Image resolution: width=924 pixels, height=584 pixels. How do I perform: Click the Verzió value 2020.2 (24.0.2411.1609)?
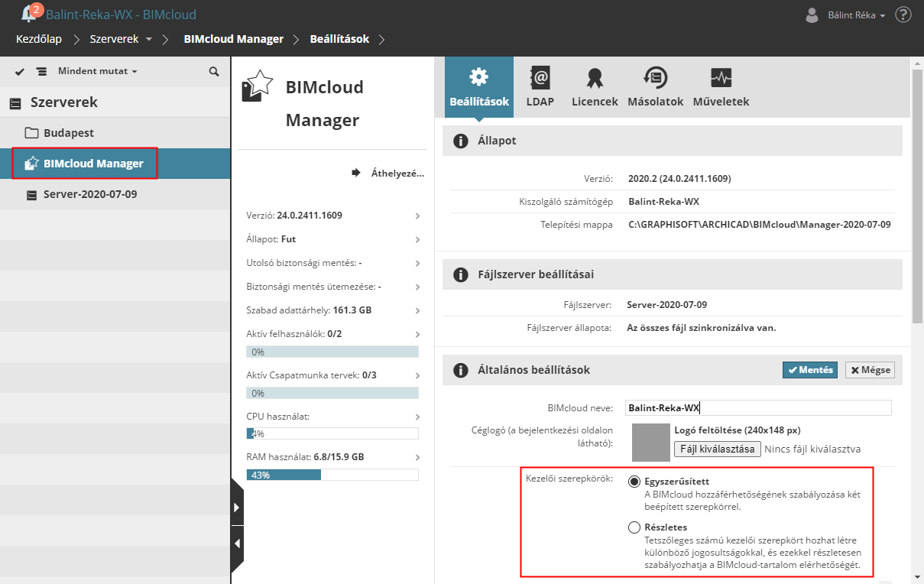679,179
